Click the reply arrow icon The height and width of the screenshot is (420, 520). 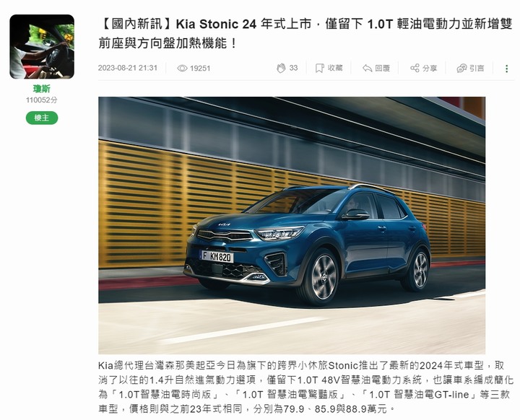pyautogui.click(x=367, y=69)
